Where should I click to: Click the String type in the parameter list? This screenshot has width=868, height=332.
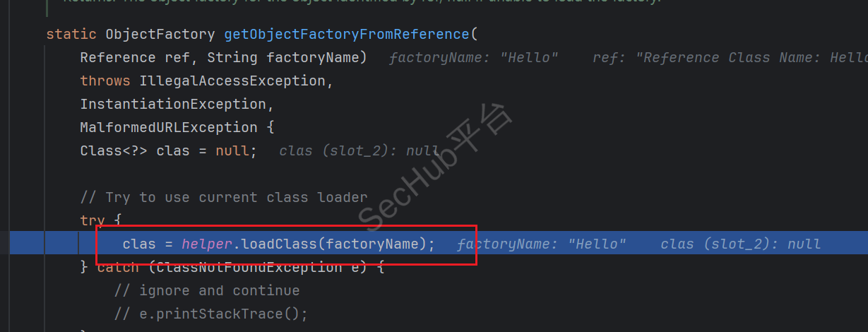pos(232,57)
